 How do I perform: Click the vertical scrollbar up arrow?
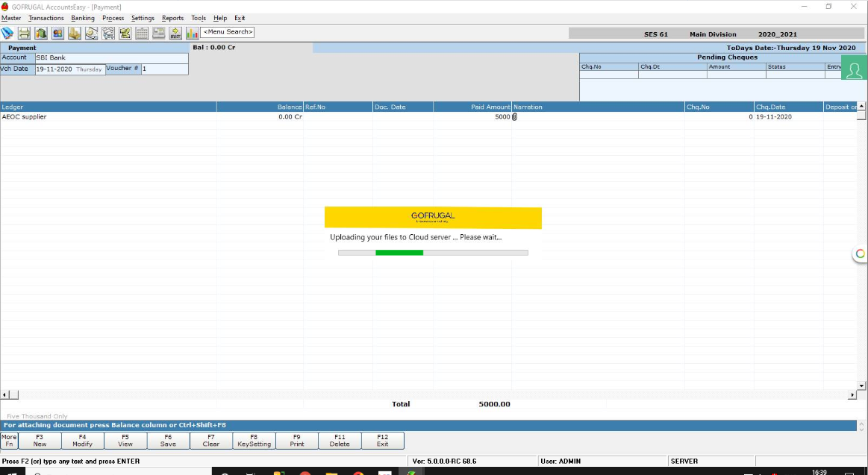coord(861,106)
